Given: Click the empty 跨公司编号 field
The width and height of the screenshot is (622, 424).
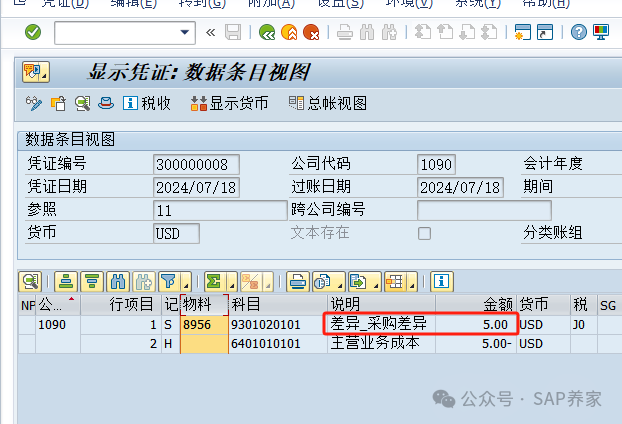Looking at the screenshot, I should click(484, 210).
